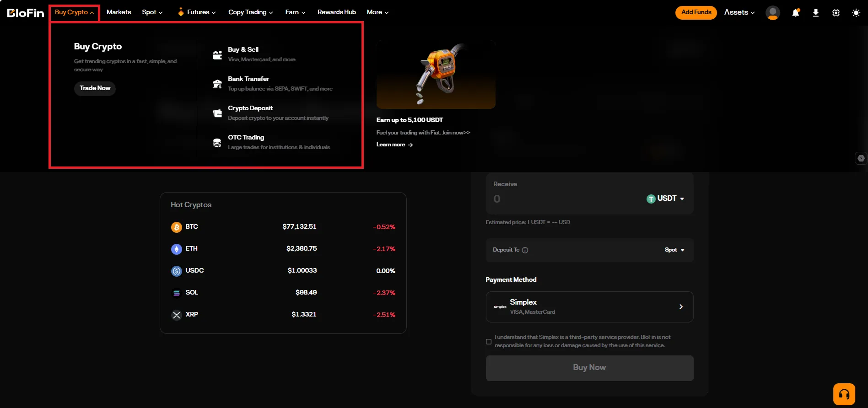Click the USDC coin icon
This screenshot has width=868, height=408.
[177, 271]
